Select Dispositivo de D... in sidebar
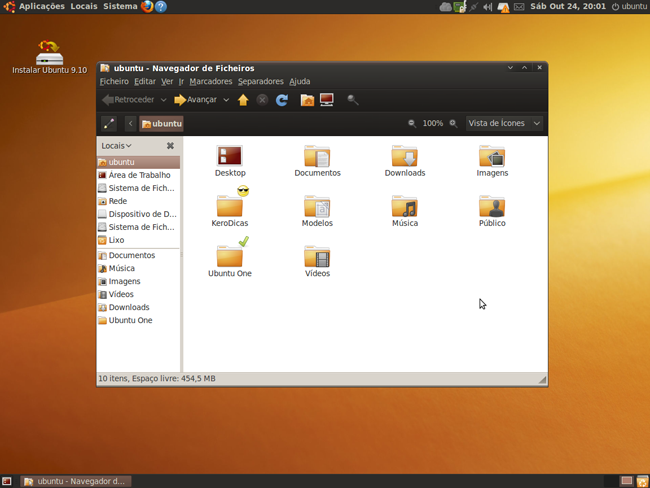Screen dimensions: 650x488 138,214
